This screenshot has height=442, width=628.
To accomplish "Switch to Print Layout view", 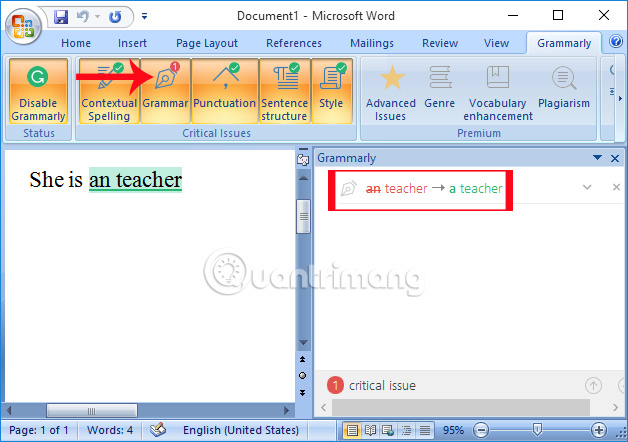I will coord(352,431).
